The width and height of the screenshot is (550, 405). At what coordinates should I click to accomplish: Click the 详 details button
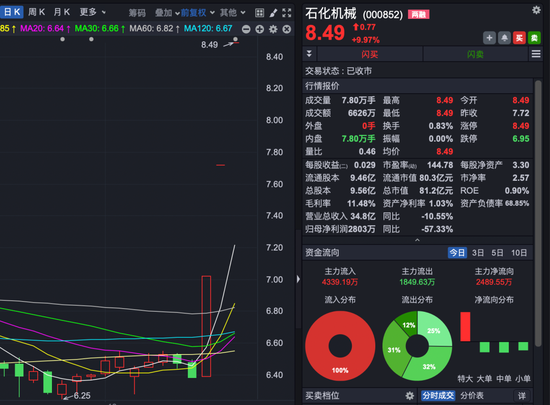pos(522,396)
